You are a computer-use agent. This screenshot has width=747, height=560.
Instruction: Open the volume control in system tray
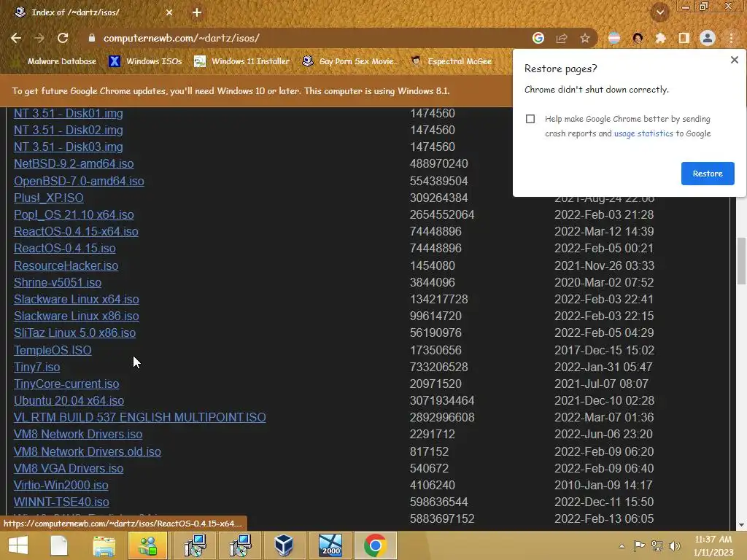(675, 546)
